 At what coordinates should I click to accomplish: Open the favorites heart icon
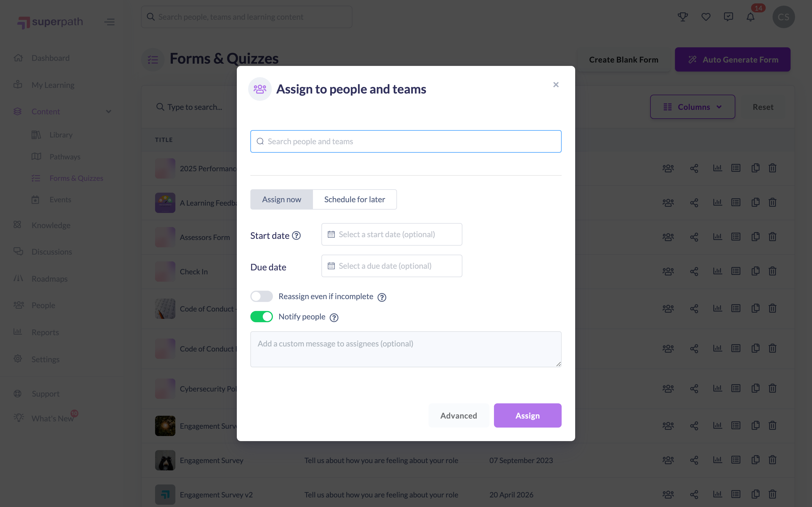[706, 17]
